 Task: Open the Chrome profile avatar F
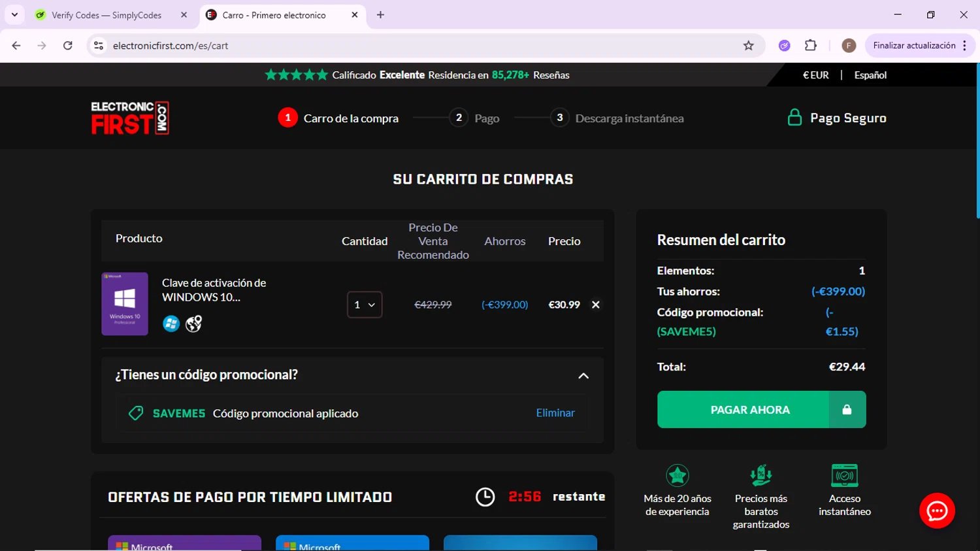(x=849, y=46)
